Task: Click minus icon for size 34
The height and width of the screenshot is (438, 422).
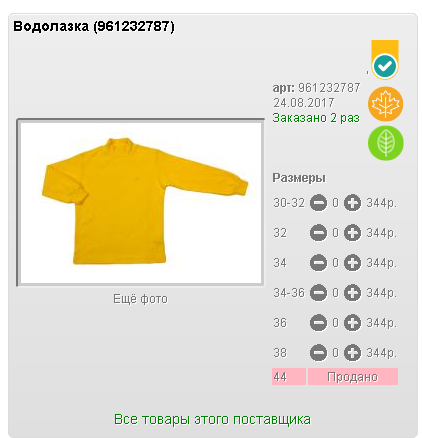Action: tap(318, 263)
